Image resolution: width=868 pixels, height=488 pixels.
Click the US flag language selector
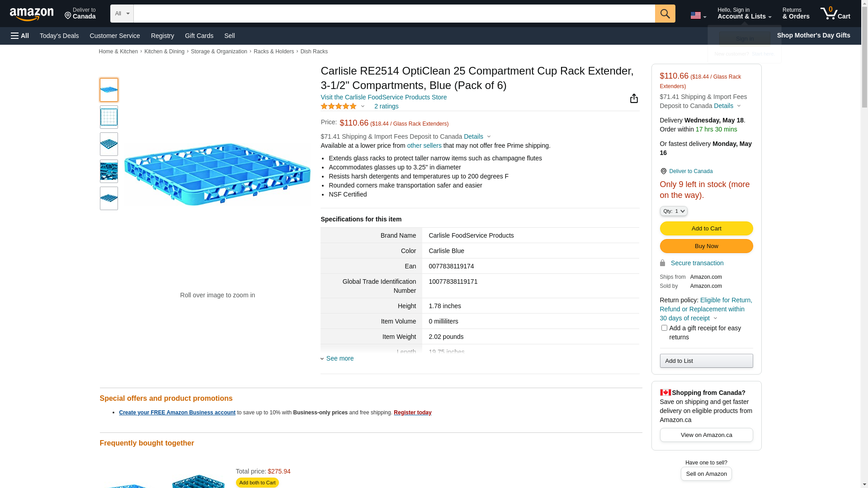click(698, 15)
